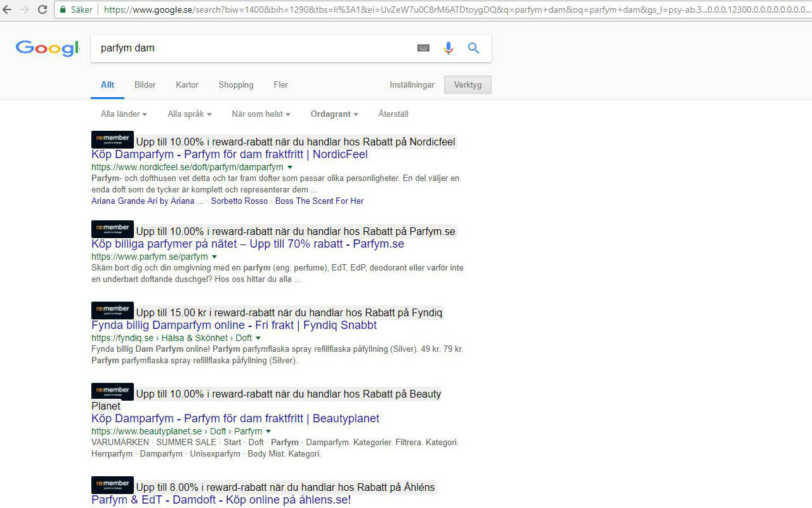Open Fynda billig Damparfym Fyndiq result
This screenshot has height=508, width=812.
[x=234, y=325]
